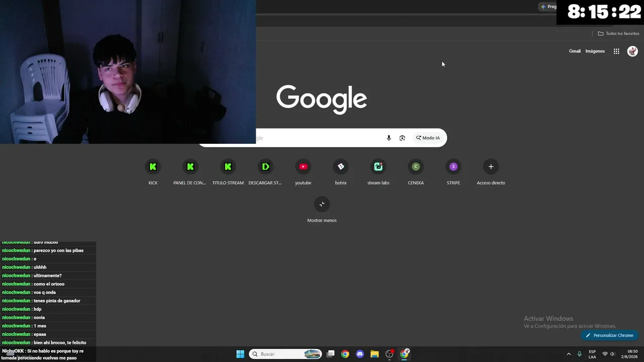
Task: Click chat message "novia"
Action: click(x=39, y=317)
